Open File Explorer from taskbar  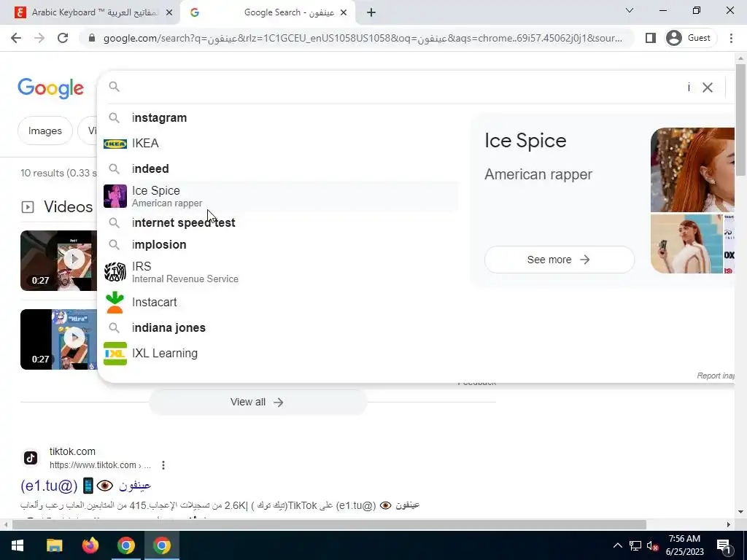tap(54, 545)
